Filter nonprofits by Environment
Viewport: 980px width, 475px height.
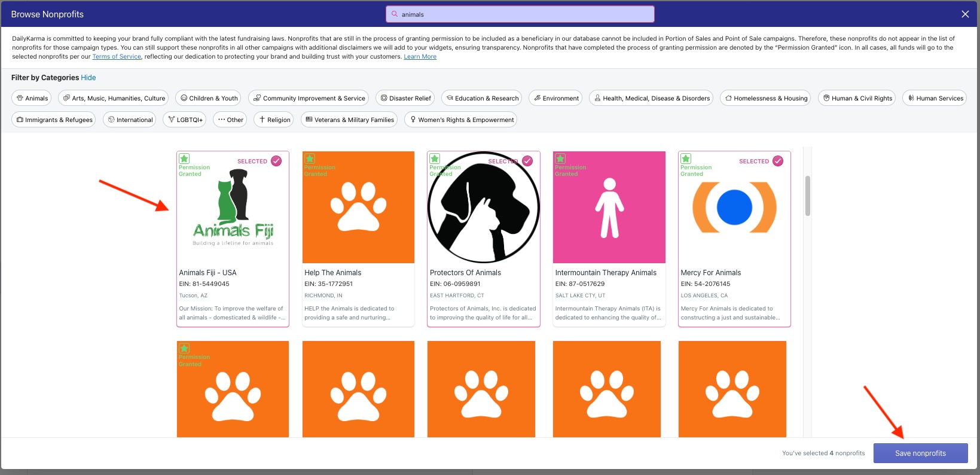[555, 98]
